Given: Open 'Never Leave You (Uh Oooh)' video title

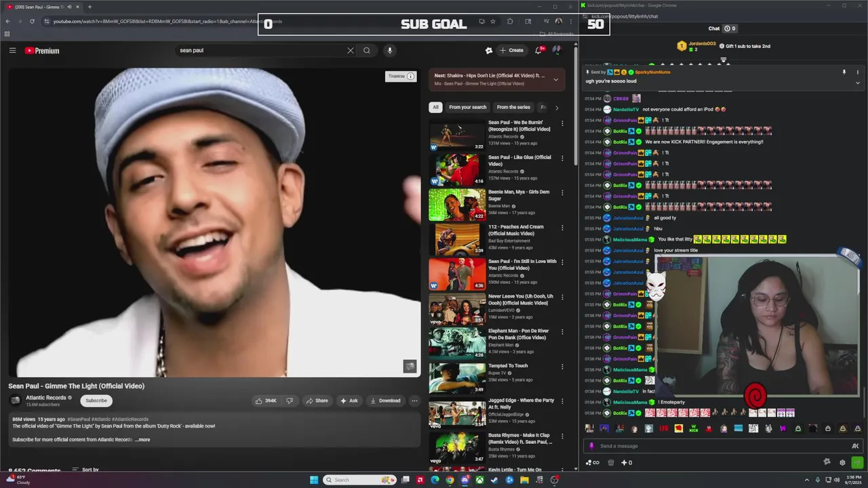Looking at the screenshot, I should click(521, 300).
